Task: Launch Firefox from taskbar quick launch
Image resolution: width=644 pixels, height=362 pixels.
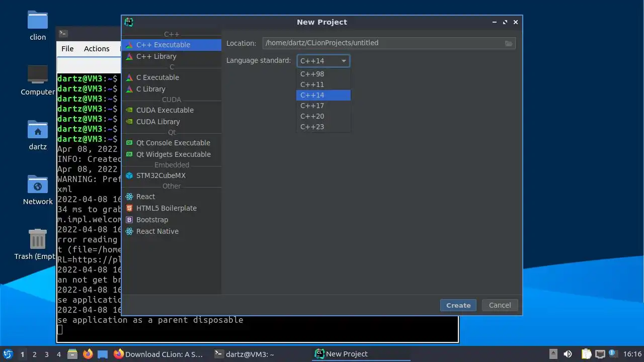Action: (88, 354)
